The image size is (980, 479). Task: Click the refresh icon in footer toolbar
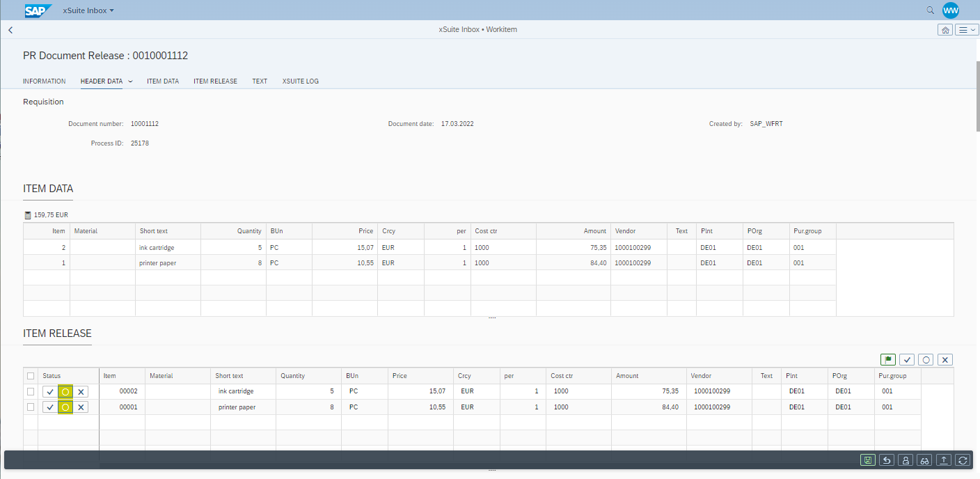point(963,460)
